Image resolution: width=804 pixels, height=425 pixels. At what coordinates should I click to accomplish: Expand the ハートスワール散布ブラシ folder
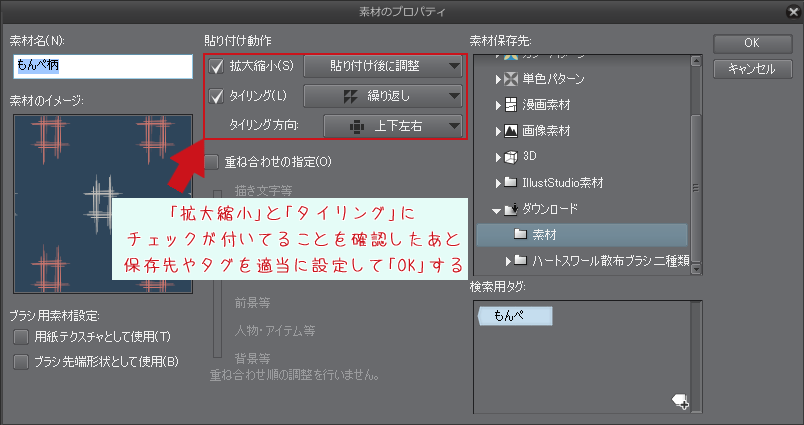coord(508,261)
